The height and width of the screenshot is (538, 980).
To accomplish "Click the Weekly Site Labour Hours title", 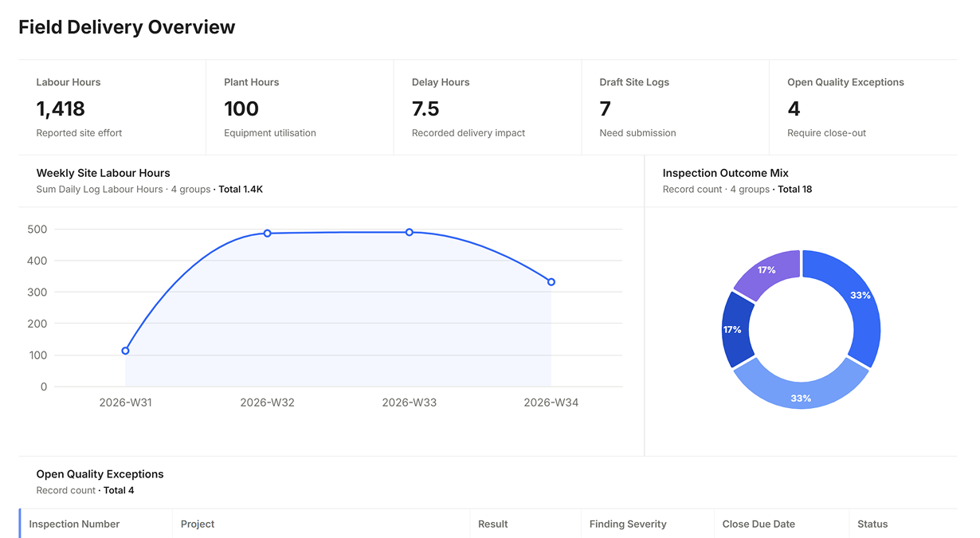I will [103, 173].
